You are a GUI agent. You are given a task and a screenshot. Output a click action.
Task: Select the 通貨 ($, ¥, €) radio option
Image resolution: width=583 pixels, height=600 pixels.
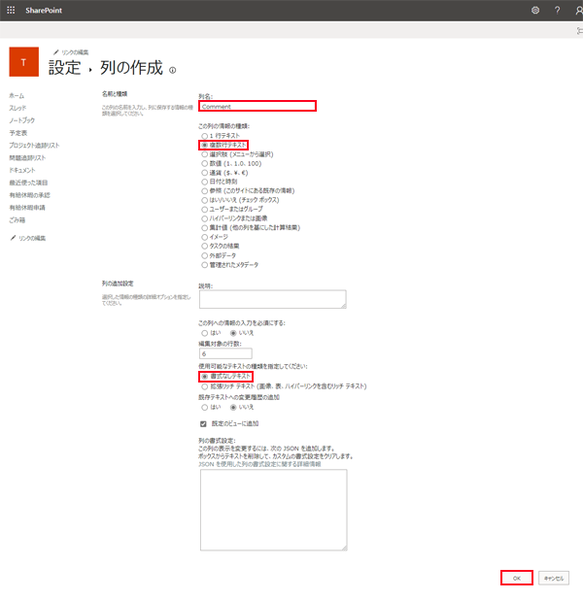205,173
